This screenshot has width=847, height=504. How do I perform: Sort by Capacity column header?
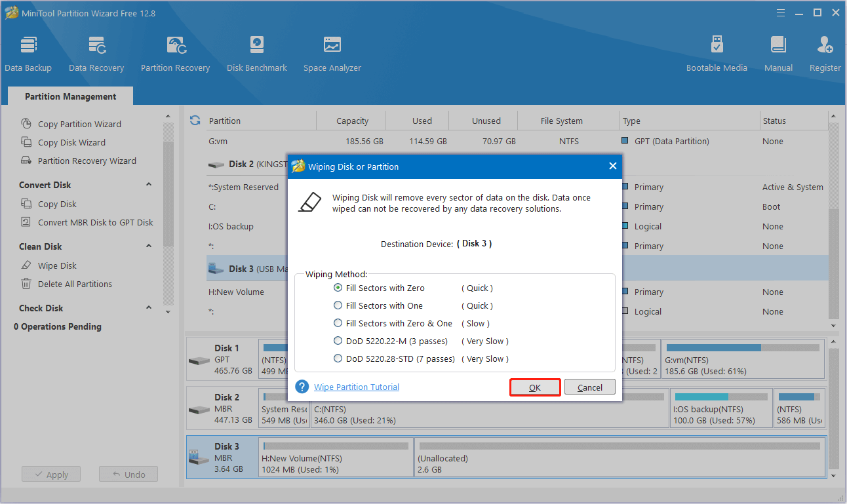[351, 121]
